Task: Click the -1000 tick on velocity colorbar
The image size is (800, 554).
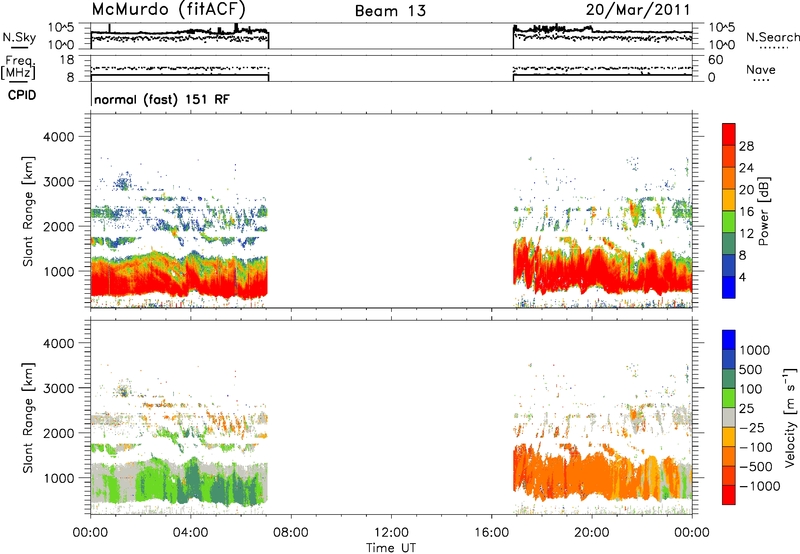Action: pyautogui.click(x=760, y=486)
